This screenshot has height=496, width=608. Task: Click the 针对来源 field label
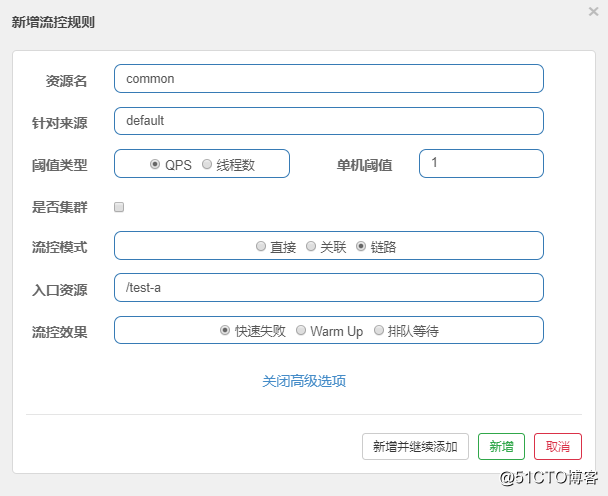(60, 123)
